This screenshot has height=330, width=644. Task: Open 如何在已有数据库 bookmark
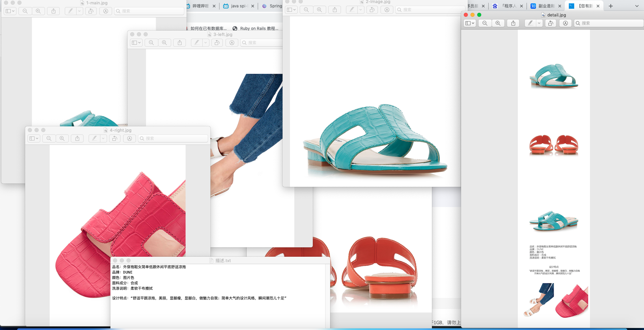click(207, 29)
